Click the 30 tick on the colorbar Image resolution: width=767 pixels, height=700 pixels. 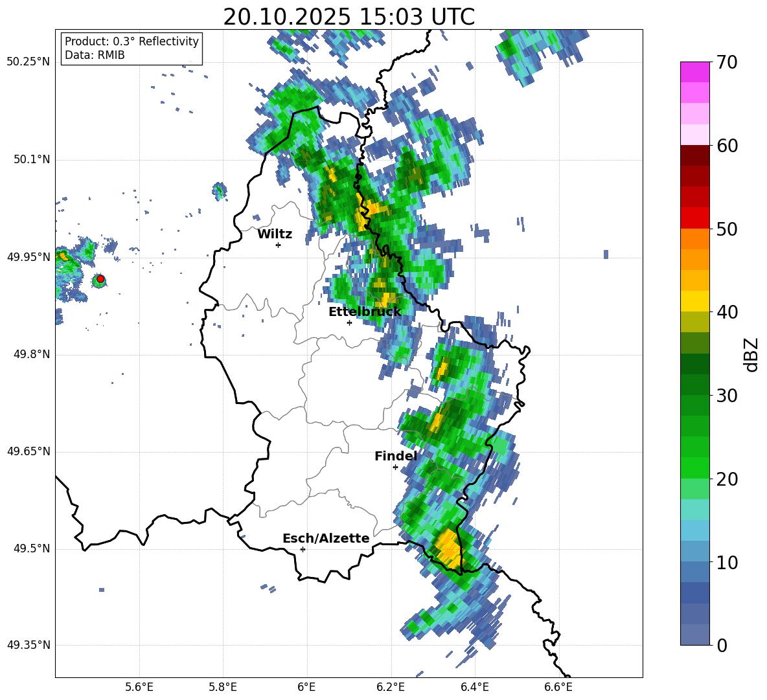click(727, 396)
